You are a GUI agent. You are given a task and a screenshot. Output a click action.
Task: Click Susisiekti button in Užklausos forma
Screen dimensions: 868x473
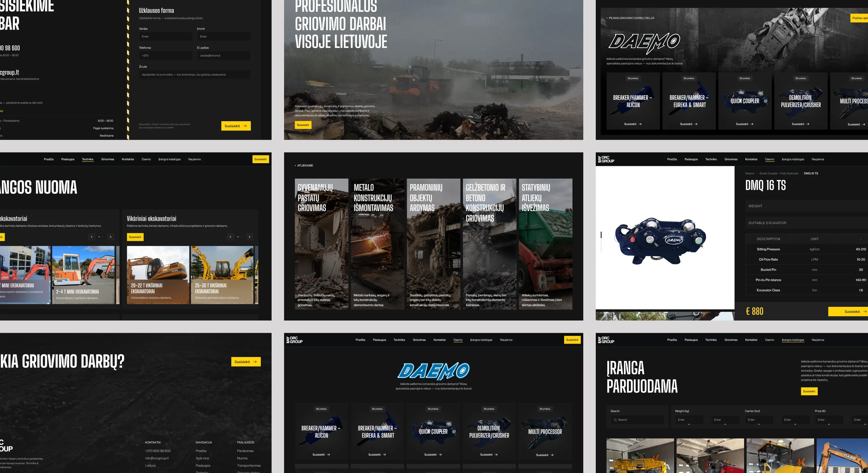236,126
